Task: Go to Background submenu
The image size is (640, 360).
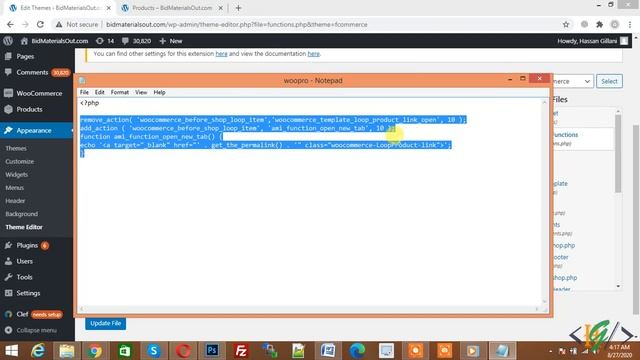Action: coord(22,213)
